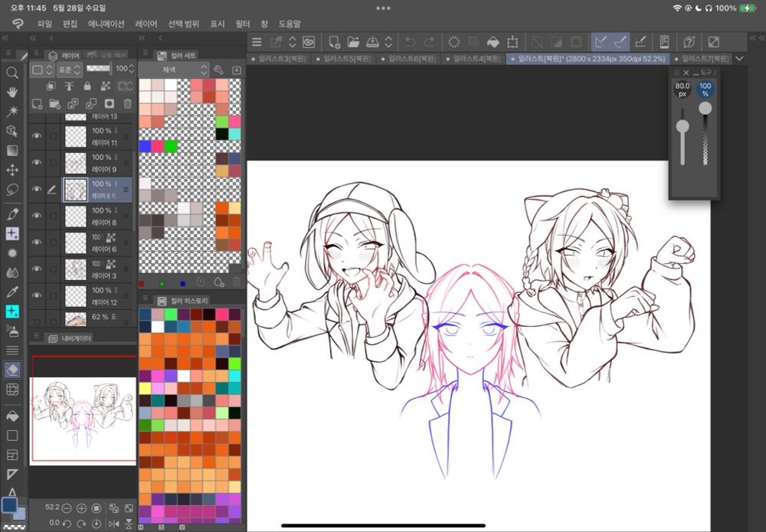Open the 편집 menu
The image size is (766, 532).
[70, 24]
